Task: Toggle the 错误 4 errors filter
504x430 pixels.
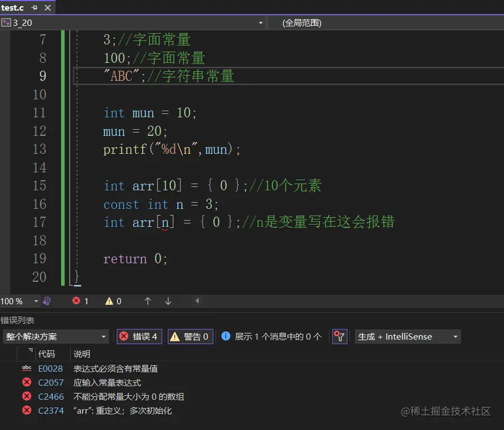Action: pos(139,336)
